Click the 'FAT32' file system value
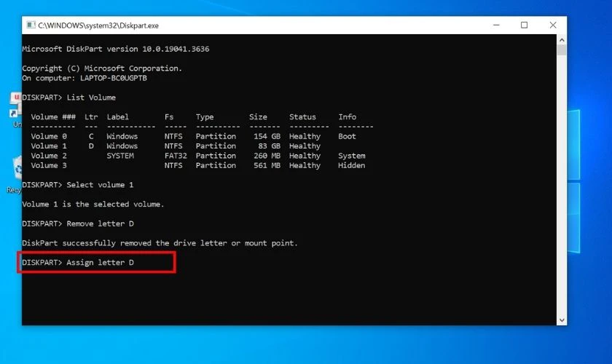 176,156
